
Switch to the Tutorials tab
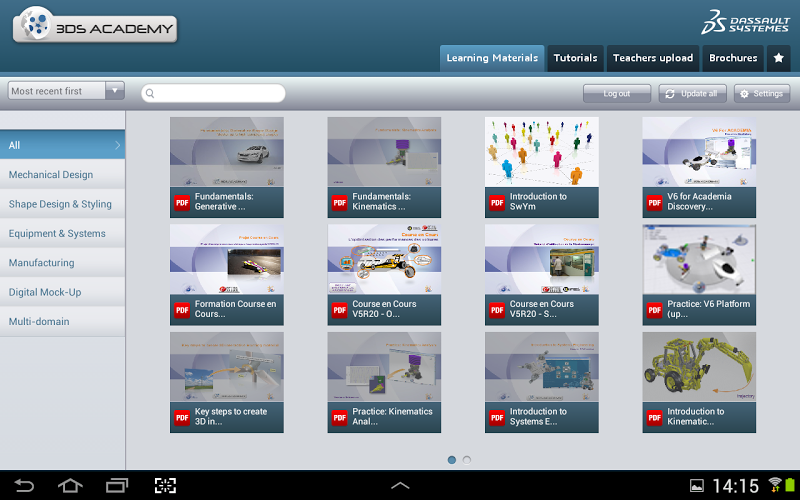(575, 58)
